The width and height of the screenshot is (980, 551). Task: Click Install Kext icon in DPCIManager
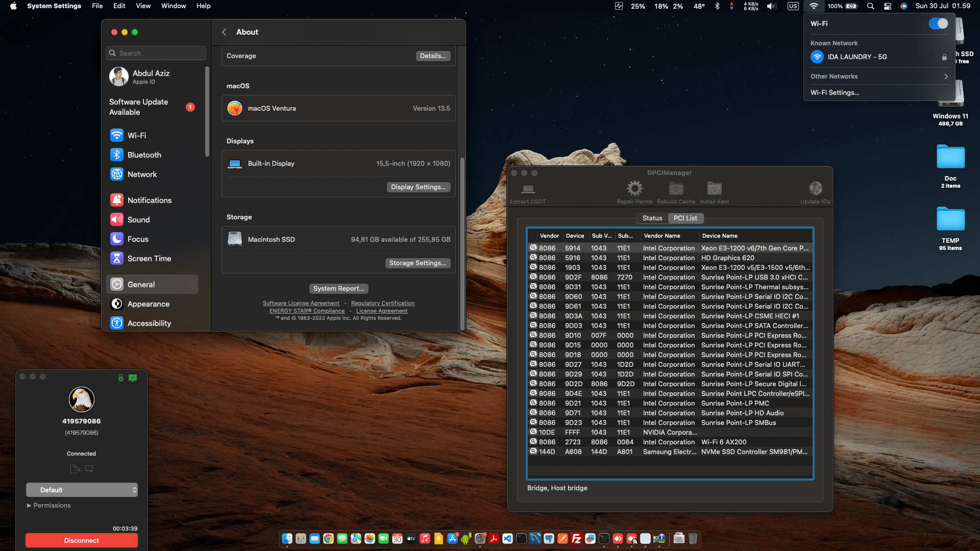click(714, 189)
